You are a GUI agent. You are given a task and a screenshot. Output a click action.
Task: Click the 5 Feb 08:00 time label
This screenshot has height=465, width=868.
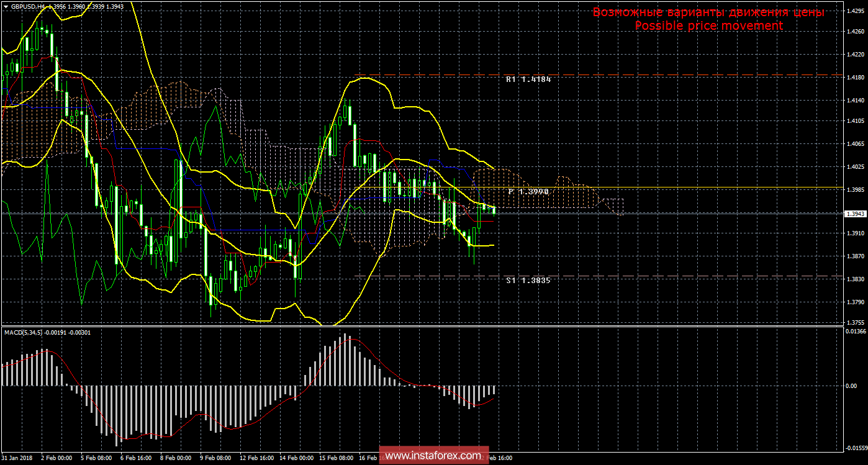(96, 458)
